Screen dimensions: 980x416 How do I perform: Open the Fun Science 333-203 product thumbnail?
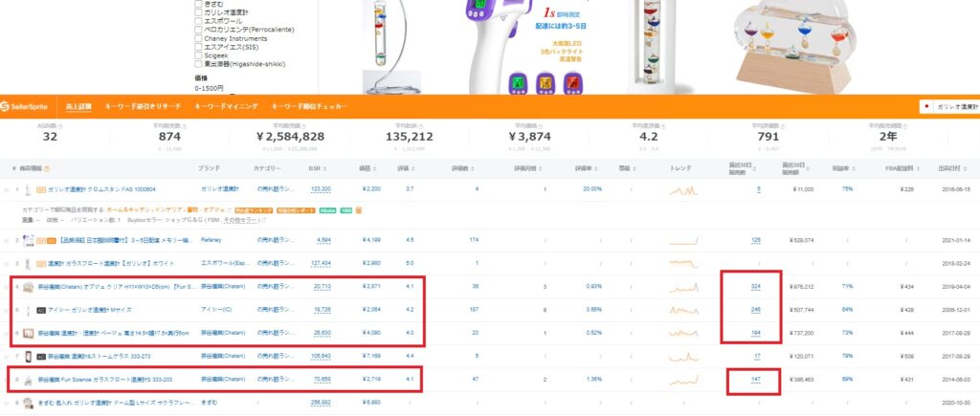(x=28, y=380)
